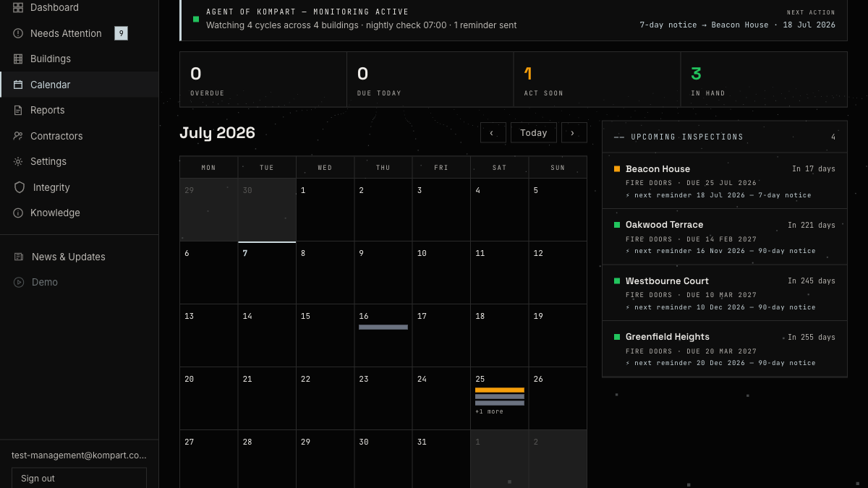This screenshot has width=868, height=488.
Task: Click the In Hand 3 stat card
Action: [x=765, y=80]
